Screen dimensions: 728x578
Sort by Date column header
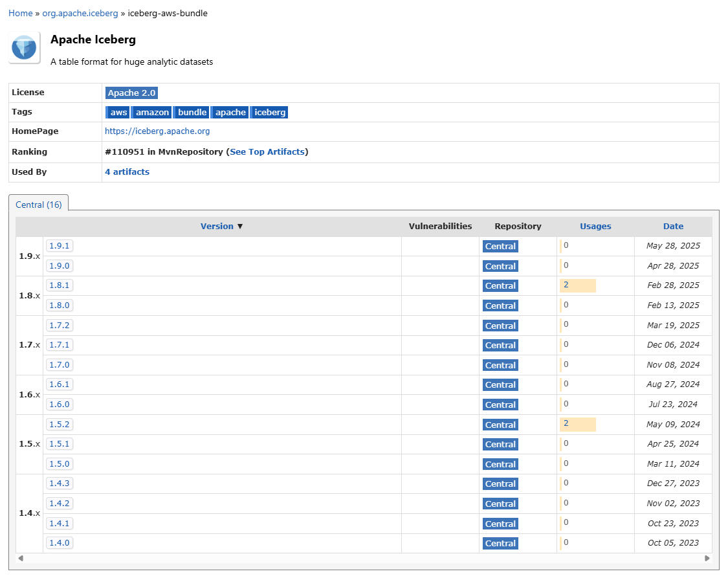pos(673,226)
